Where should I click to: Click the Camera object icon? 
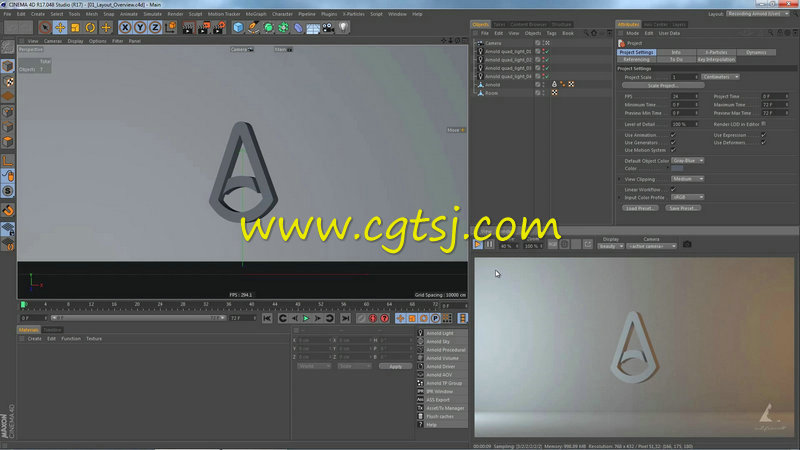click(328, 28)
